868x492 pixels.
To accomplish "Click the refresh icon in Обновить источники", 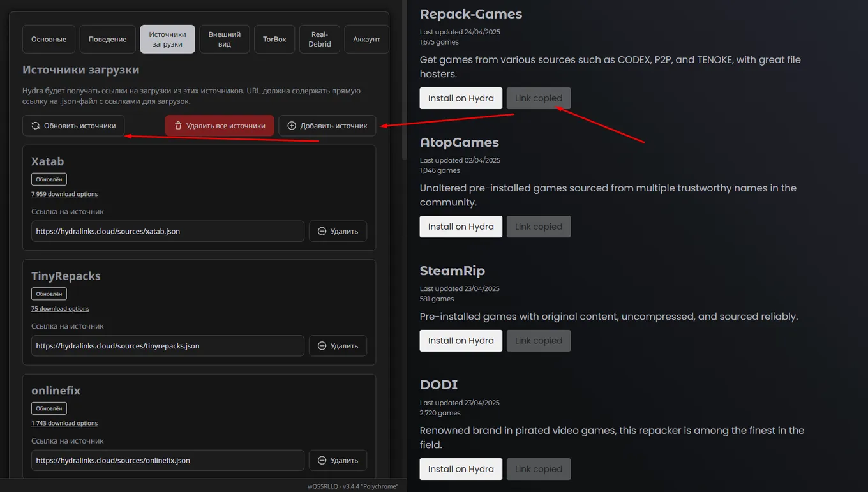I will [36, 126].
